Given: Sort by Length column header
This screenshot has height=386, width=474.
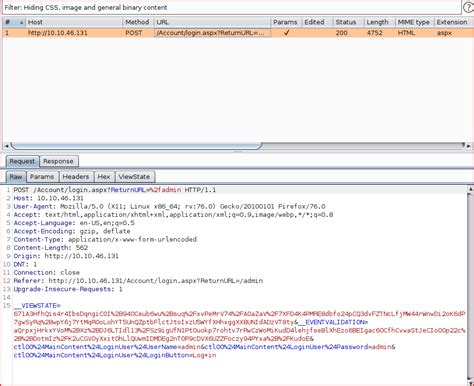Looking at the screenshot, I should pyautogui.click(x=380, y=22).
